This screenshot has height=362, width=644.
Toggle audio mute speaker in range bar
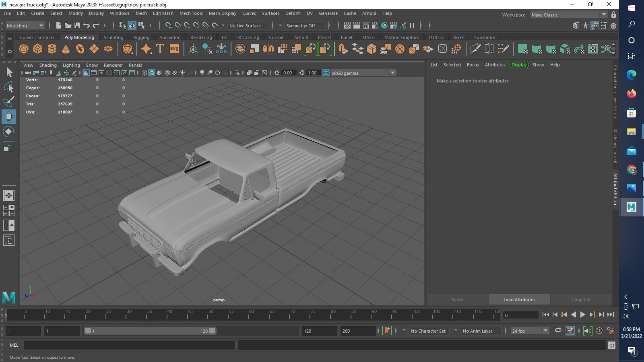coord(588,331)
